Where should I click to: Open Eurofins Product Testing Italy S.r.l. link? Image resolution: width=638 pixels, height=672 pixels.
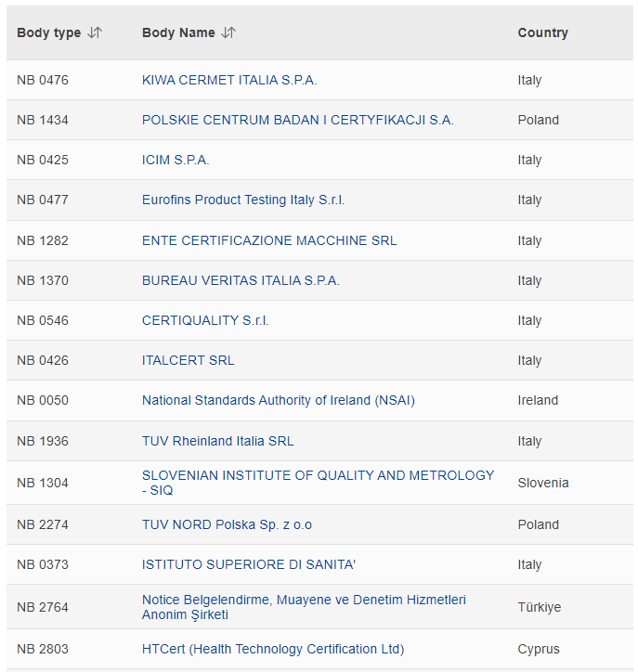pyautogui.click(x=243, y=200)
